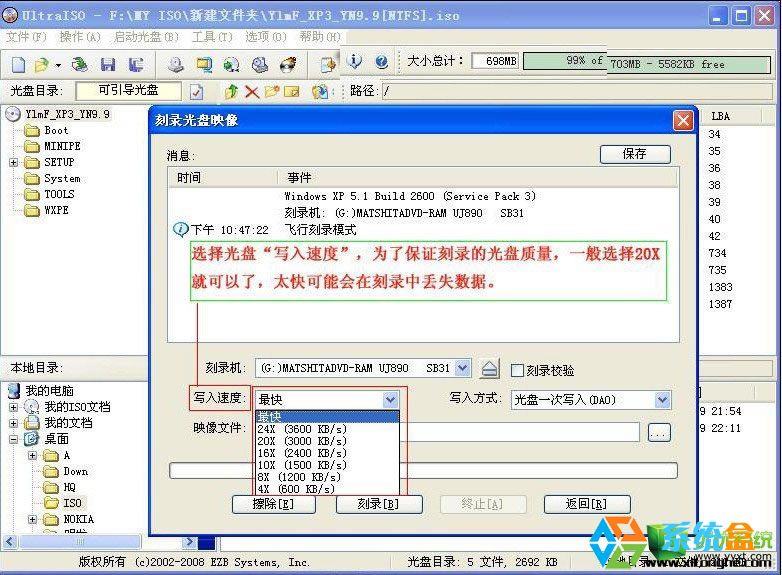This screenshot has width=782, height=575.
Task: Expand the SETUP folder tree node
Action: tap(14, 162)
